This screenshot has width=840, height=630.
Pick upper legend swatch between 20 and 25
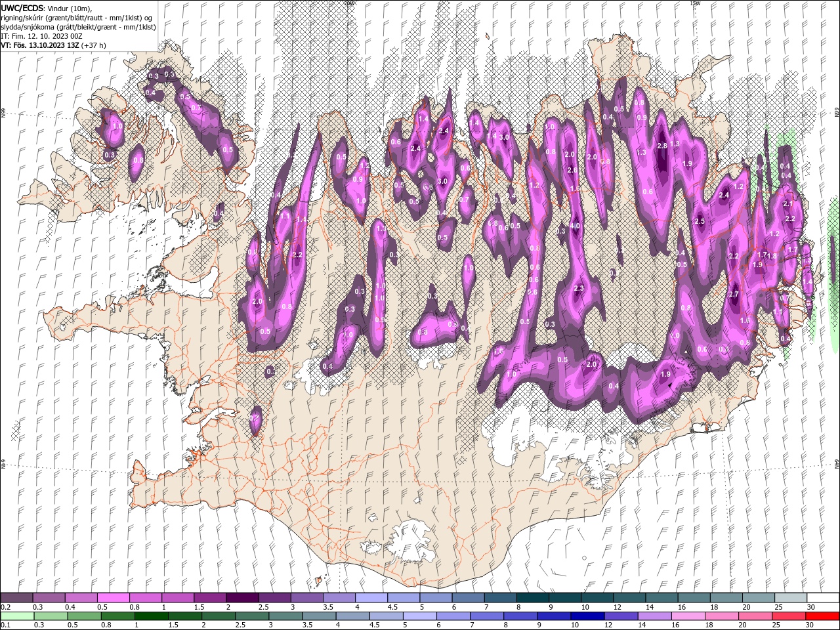pyautogui.click(x=758, y=598)
